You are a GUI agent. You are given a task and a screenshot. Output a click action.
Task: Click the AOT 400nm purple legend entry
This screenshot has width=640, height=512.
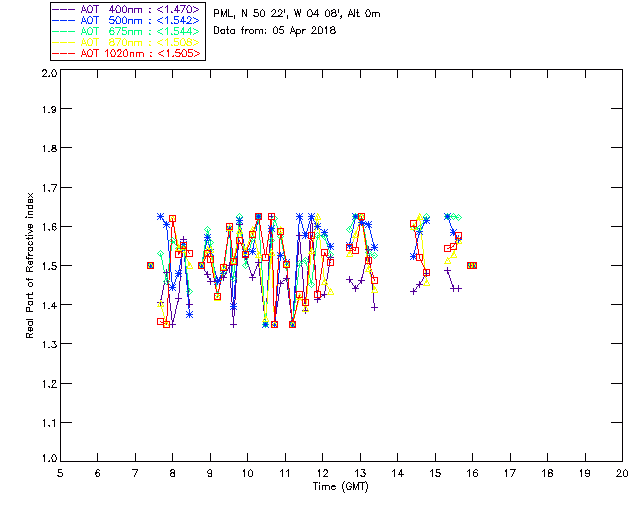pos(127,9)
